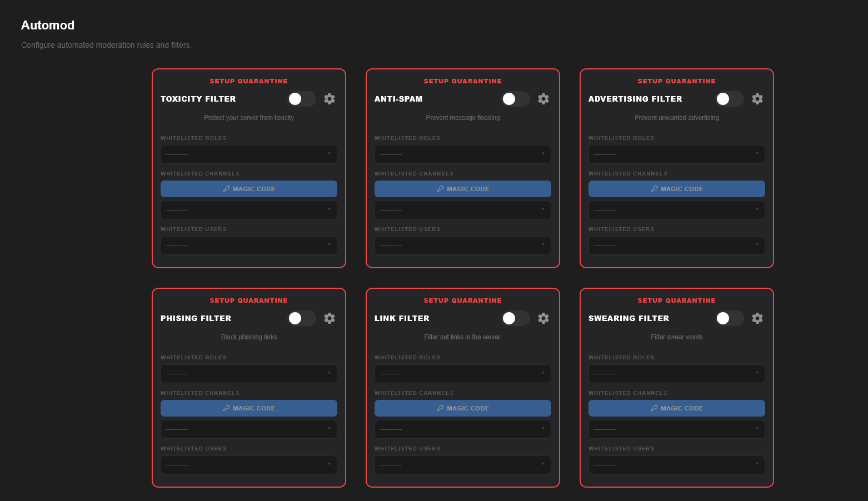Enable the Anti-Spam toggle
This screenshot has width=868, height=501.
(x=516, y=99)
